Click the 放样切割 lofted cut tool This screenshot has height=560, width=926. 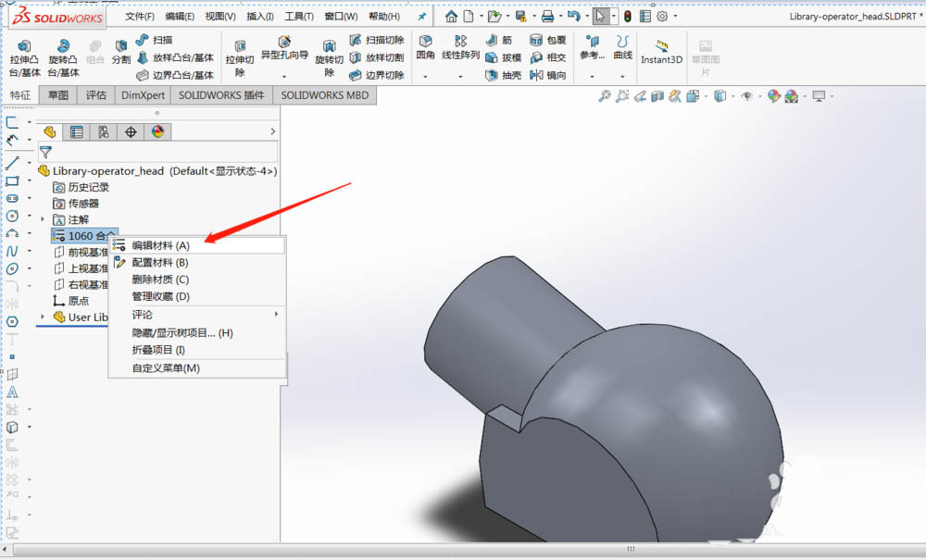pyautogui.click(x=377, y=57)
